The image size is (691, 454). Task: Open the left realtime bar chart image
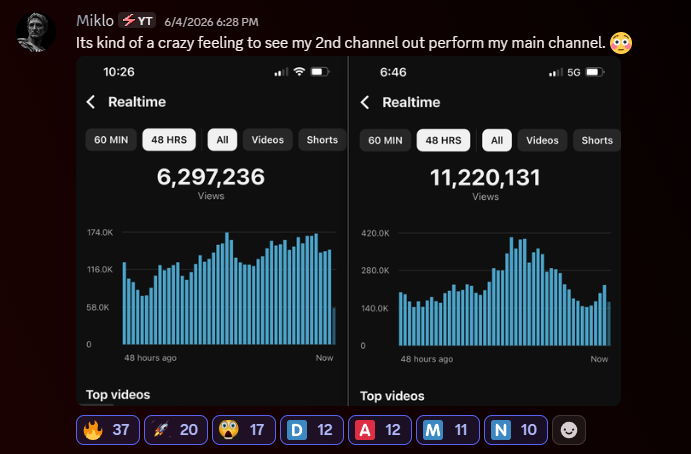point(229,288)
